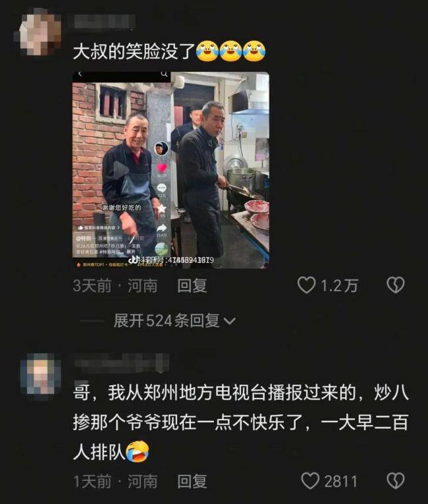Tap the chevron next to 展开524条回复

point(229,321)
